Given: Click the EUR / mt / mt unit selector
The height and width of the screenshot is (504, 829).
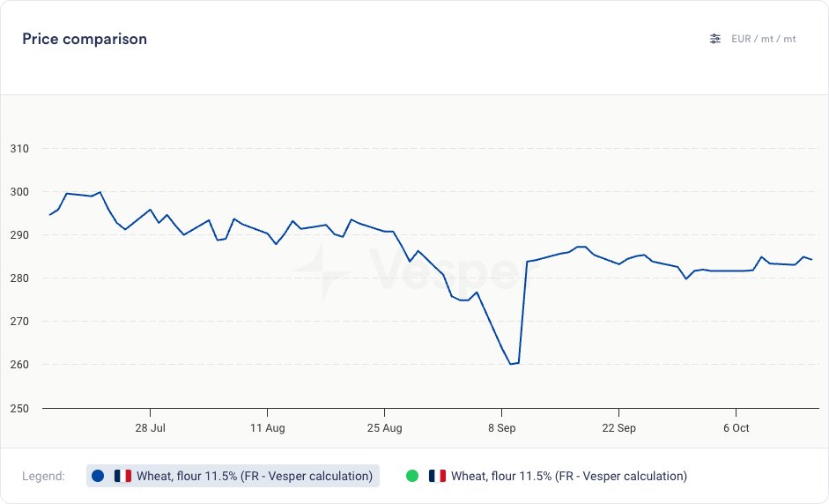Looking at the screenshot, I should coord(763,39).
